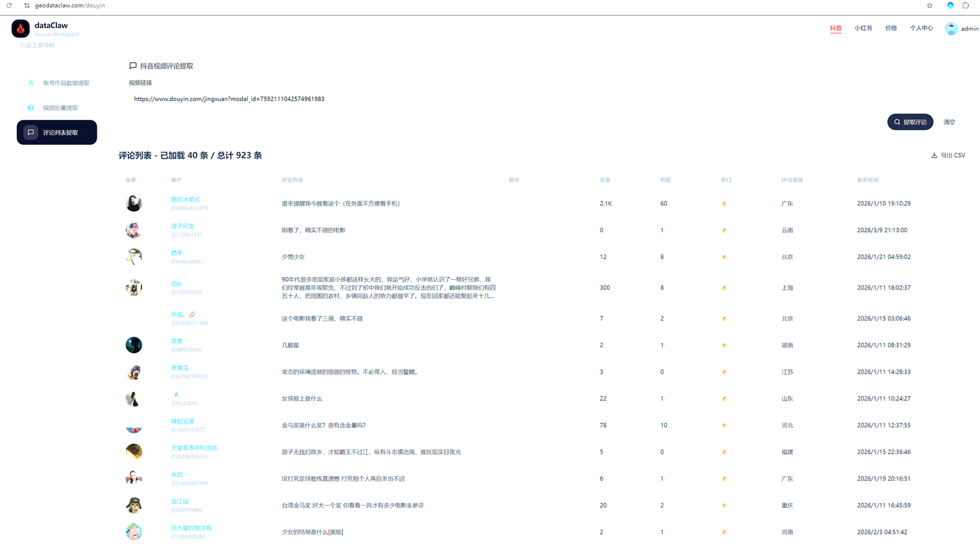
Task: Click the flame icon in the 福建 row
Action: (724, 452)
